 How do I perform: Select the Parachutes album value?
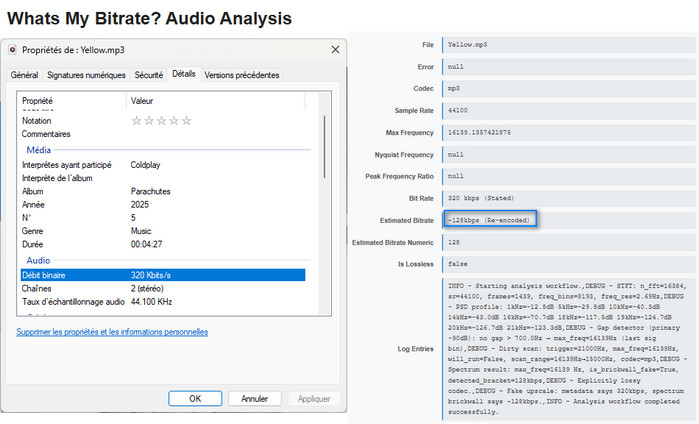[x=151, y=191]
